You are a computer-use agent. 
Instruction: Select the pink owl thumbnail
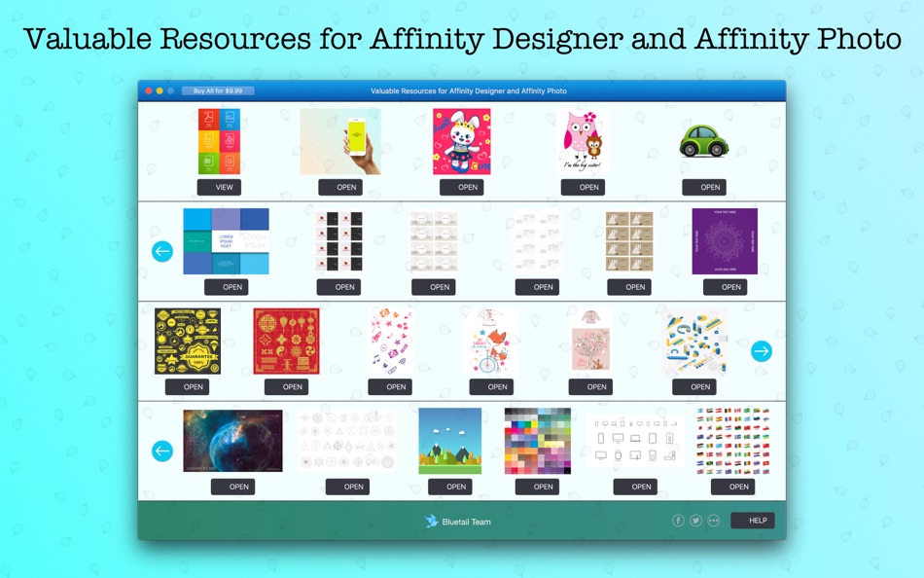click(584, 141)
